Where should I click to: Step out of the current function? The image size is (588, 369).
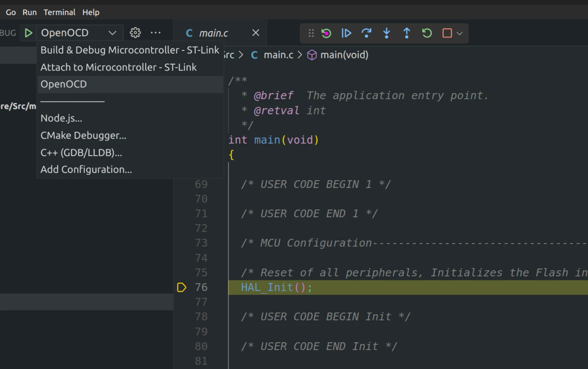(407, 33)
